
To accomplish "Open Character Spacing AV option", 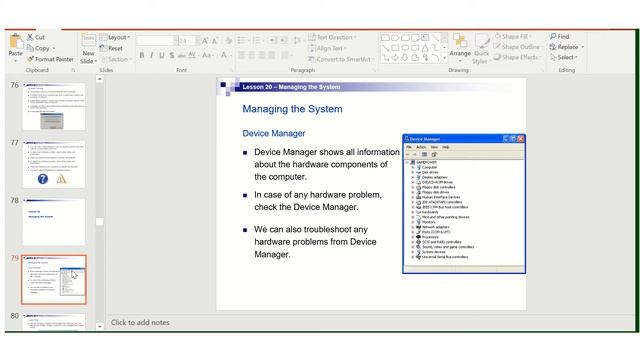I will point(192,55).
